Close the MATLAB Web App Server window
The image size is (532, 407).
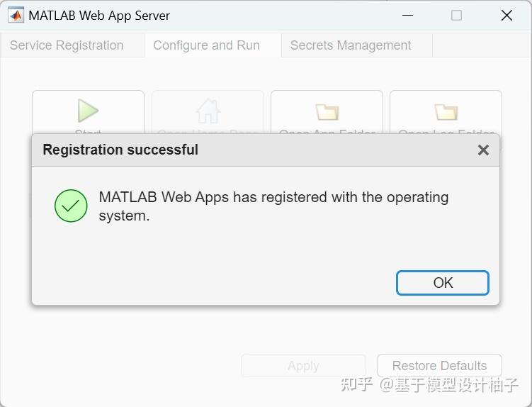pos(506,16)
